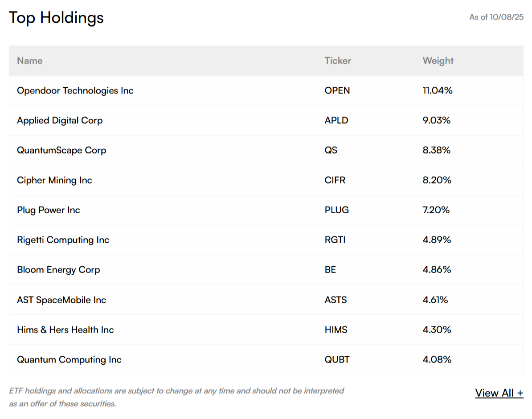Select Hims & Hers Health Inc name

pyautogui.click(x=65, y=330)
